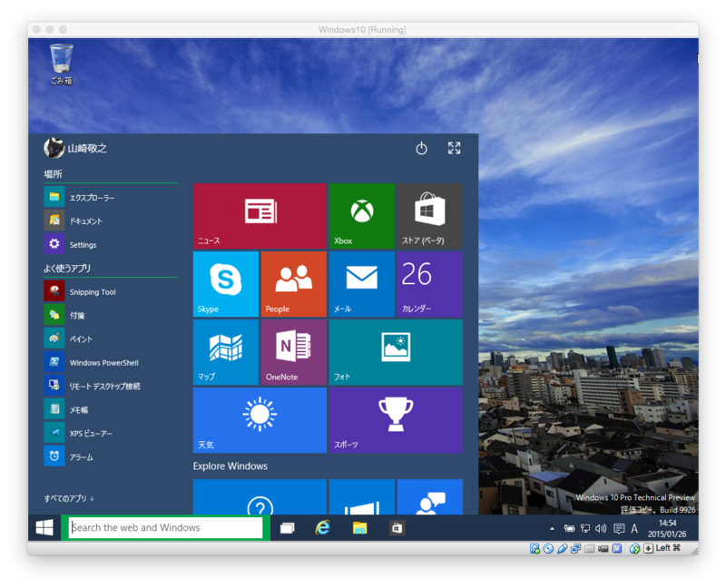
Task: Expand すべてのアプリ all apps list
Action: (x=69, y=498)
